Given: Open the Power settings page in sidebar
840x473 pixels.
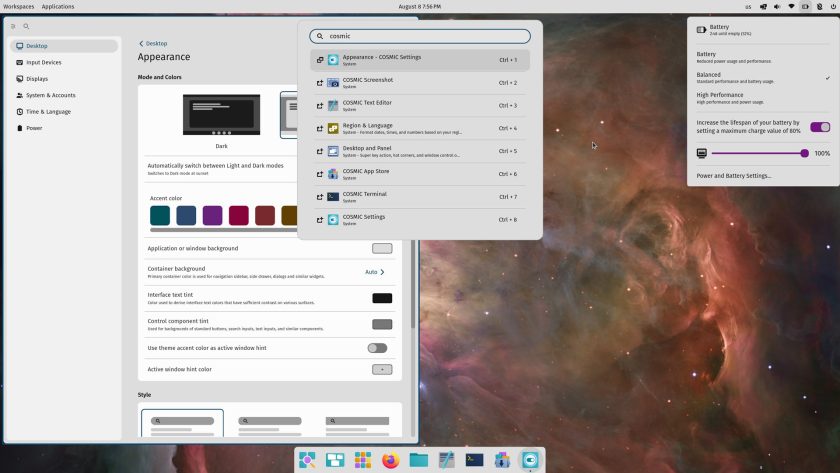Looking at the screenshot, I should (x=64, y=128).
